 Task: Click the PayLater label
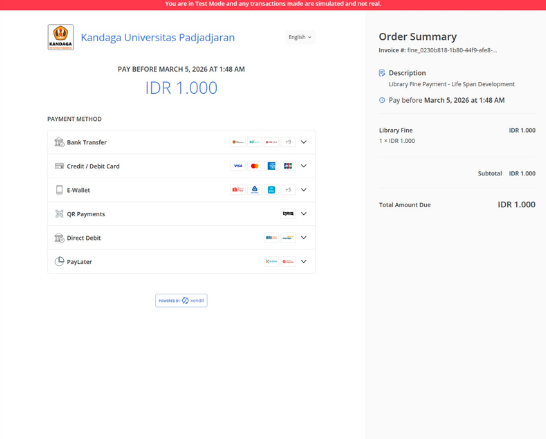(79, 262)
